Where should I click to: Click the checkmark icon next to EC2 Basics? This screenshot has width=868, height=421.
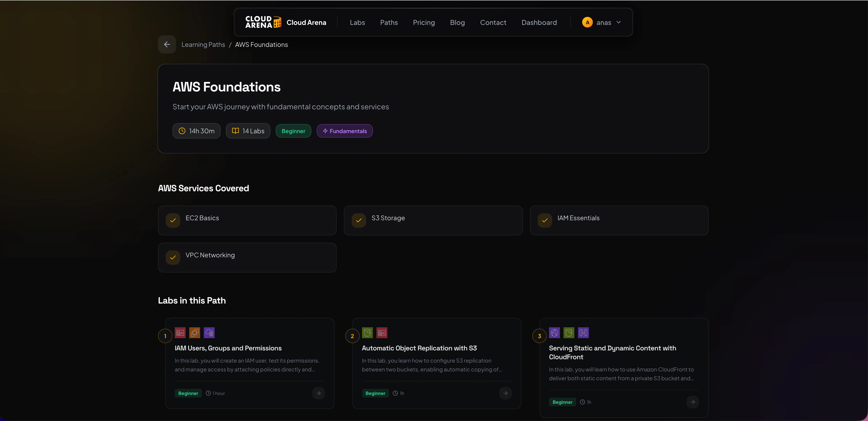coord(173,220)
